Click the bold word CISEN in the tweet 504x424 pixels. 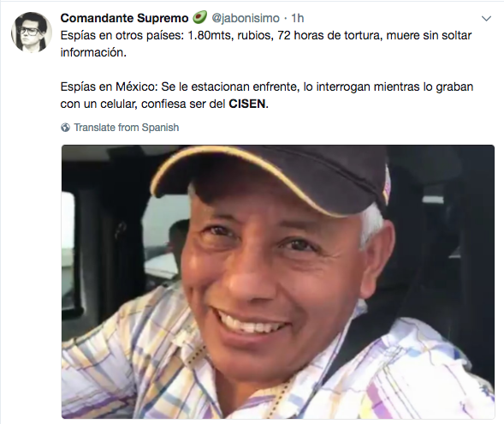click(x=247, y=104)
